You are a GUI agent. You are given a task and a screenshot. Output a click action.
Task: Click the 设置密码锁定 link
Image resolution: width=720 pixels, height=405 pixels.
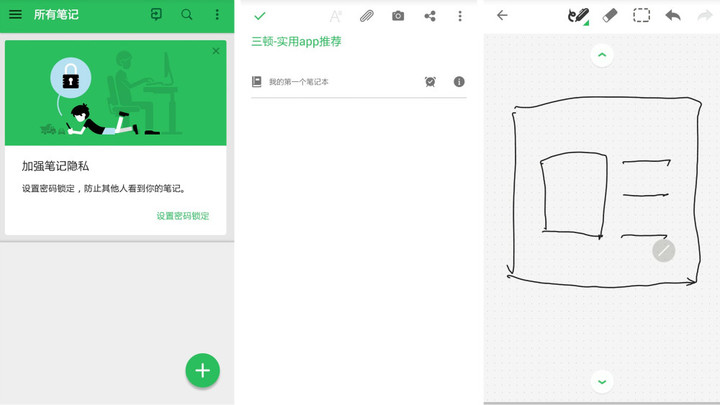[183, 216]
